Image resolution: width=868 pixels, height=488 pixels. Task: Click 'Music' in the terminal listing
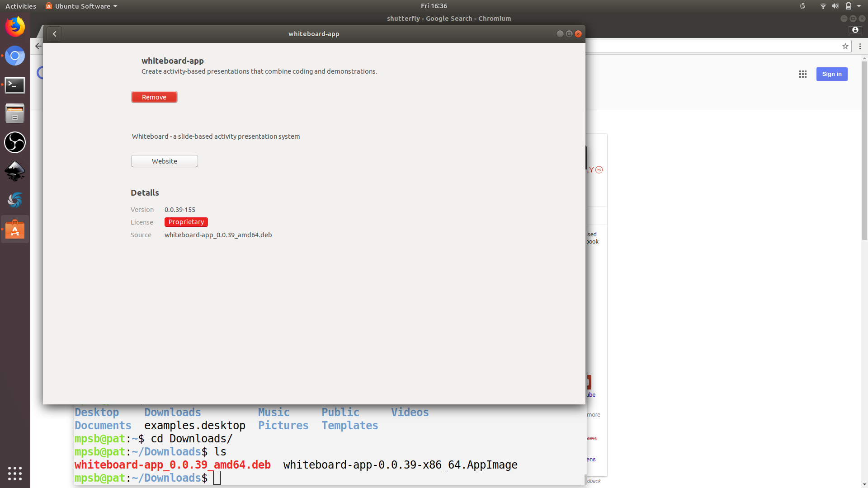pyautogui.click(x=274, y=413)
